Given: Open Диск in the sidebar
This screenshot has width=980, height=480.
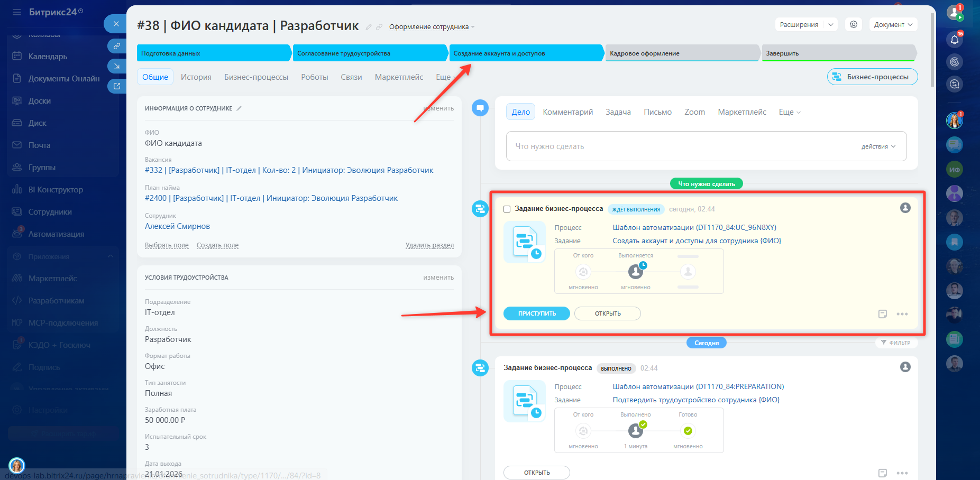Looking at the screenshot, I should click(x=37, y=123).
